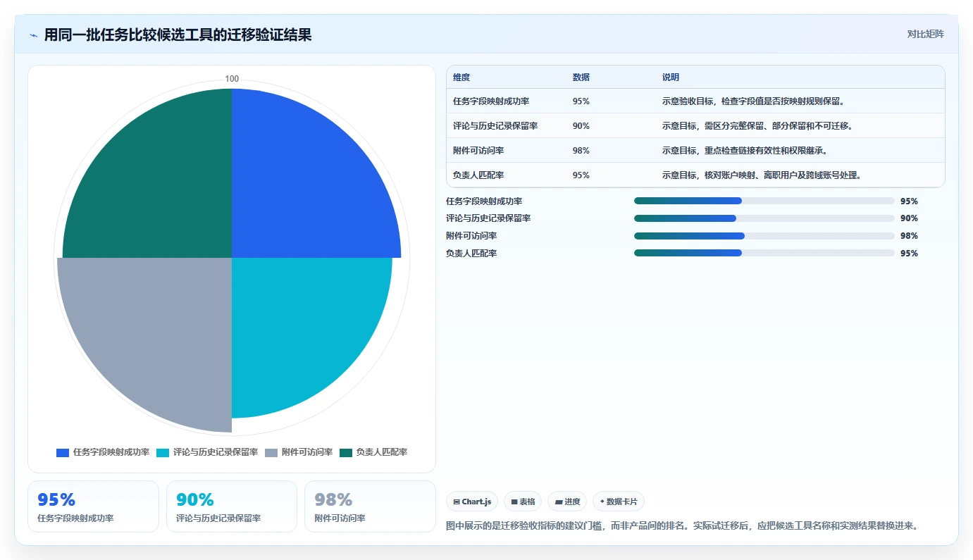Click the cyan 评论与历史记录保留率 legend swatch
Image resolution: width=973 pixels, height=560 pixels.
click(163, 452)
